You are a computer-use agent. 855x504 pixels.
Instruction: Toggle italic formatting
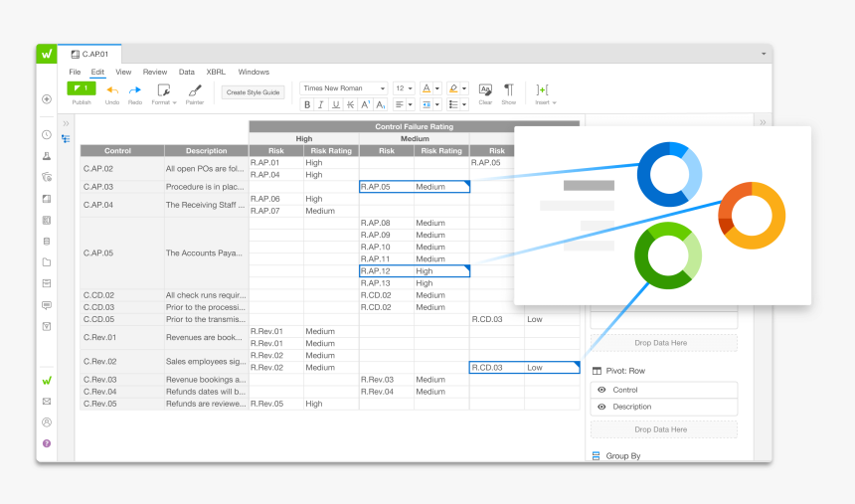coord(321,104)
